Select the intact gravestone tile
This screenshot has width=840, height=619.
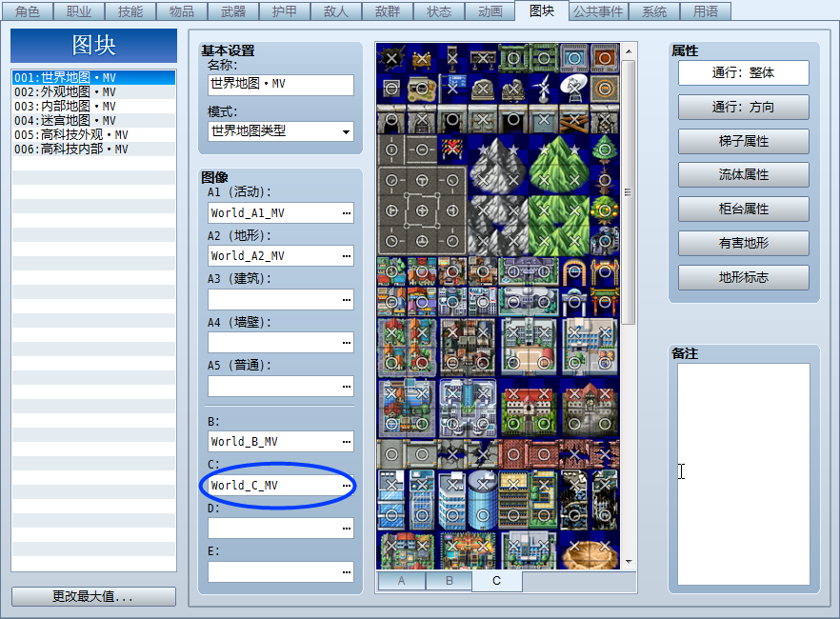[483, 89]
